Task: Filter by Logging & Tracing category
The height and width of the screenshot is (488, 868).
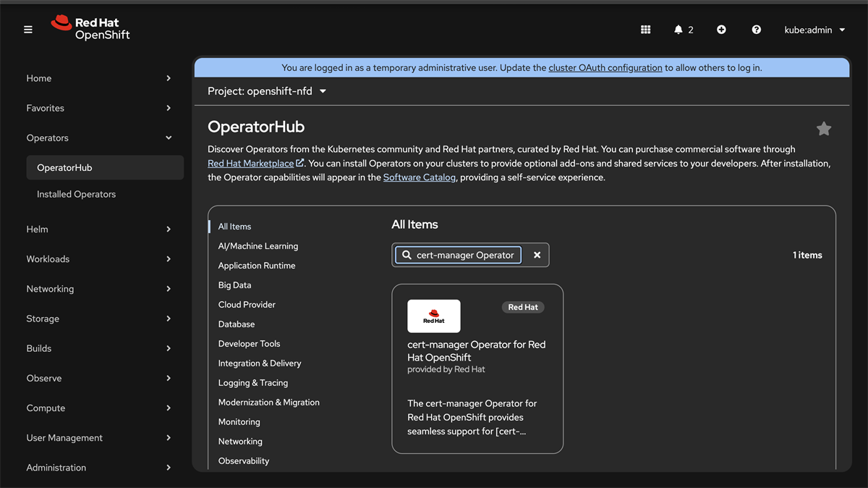Action: click(x=253, y=383)
